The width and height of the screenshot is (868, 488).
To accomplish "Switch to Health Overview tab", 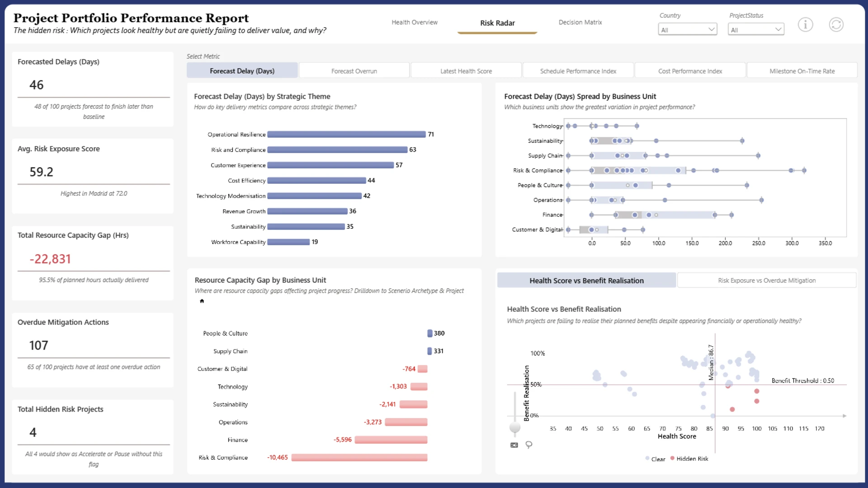I will pos(415,22).
